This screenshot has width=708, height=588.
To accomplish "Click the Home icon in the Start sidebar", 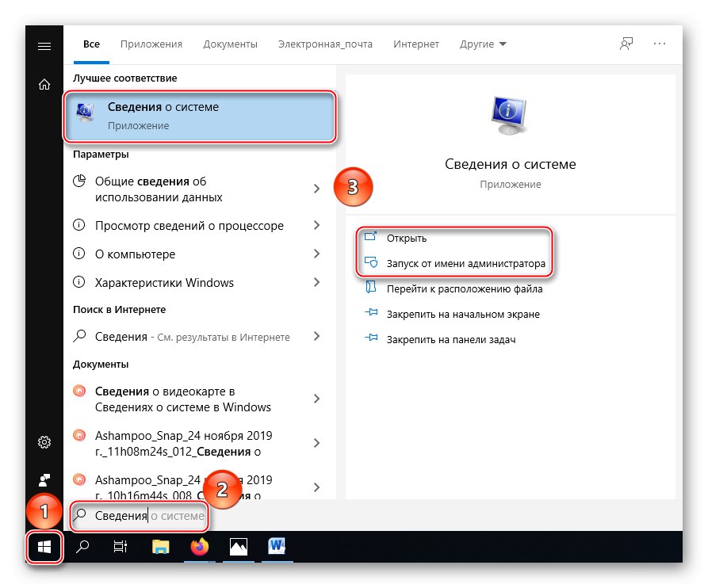I will [x=44, y=84].
